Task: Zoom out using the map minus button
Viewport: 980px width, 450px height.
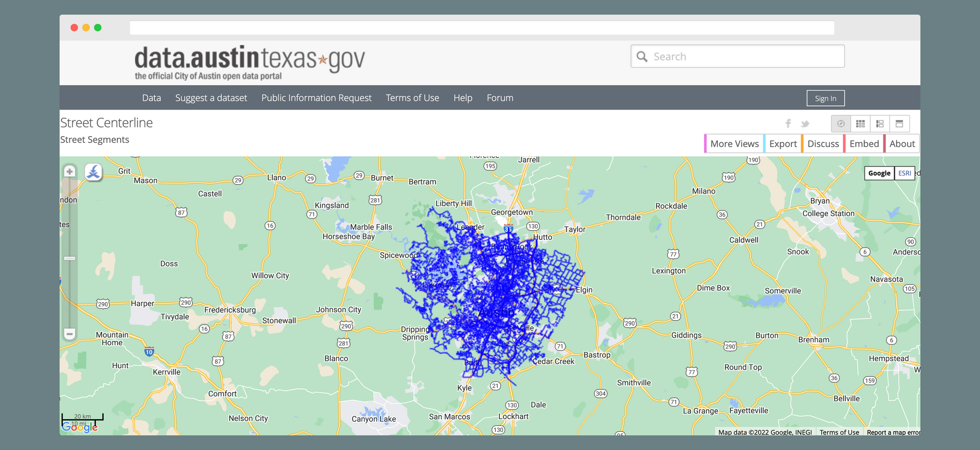Action: coord(70,334)
